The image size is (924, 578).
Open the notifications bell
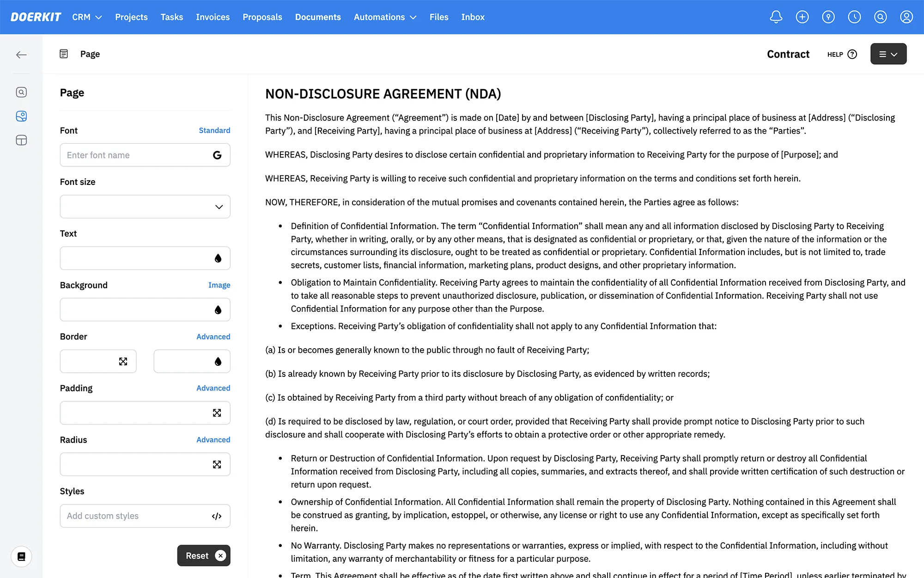pyautogui.click(x=776, y=17)
